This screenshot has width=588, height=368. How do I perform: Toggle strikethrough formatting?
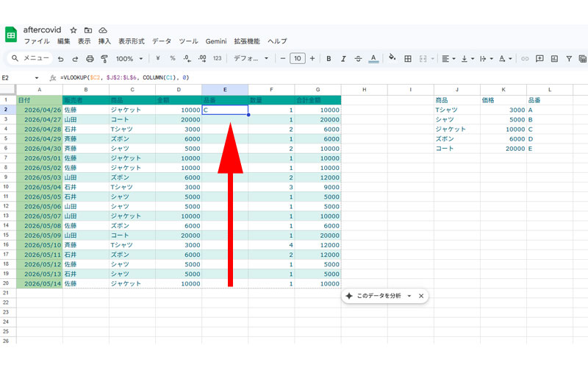pos(358,59)
